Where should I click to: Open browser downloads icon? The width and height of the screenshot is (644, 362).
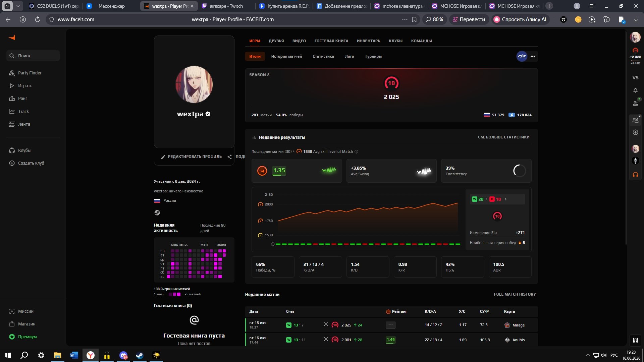click(636, 19)
